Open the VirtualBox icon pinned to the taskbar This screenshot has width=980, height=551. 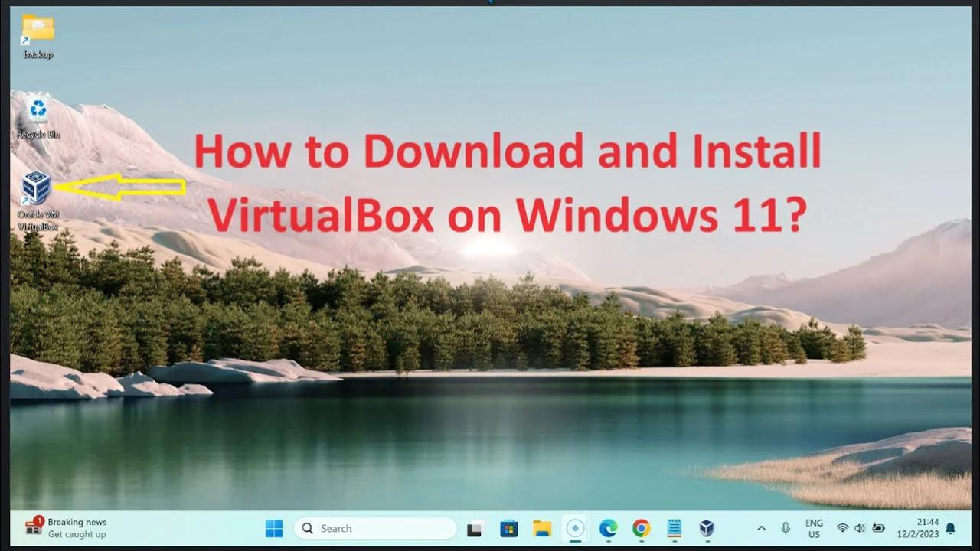(x=705, y=528)
